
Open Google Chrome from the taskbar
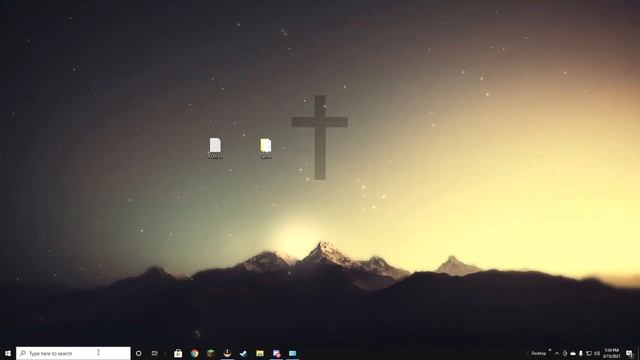click(195, 353)
